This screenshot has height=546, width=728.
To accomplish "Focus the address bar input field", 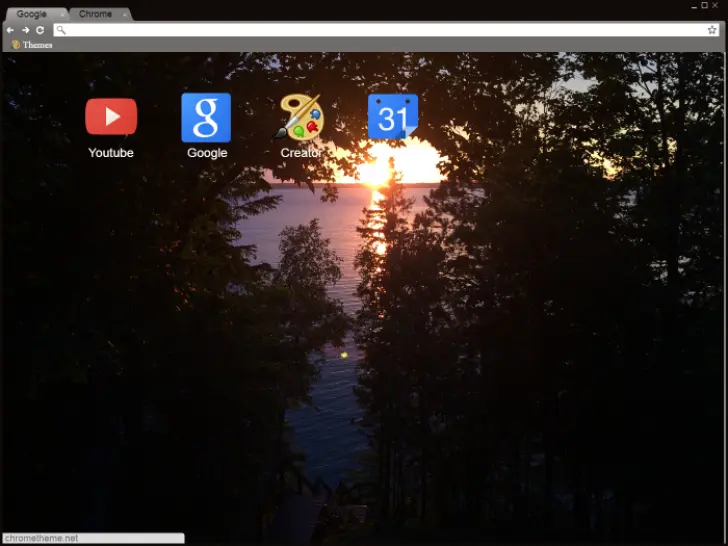I will pyautogui.click(x=380, y=30).
